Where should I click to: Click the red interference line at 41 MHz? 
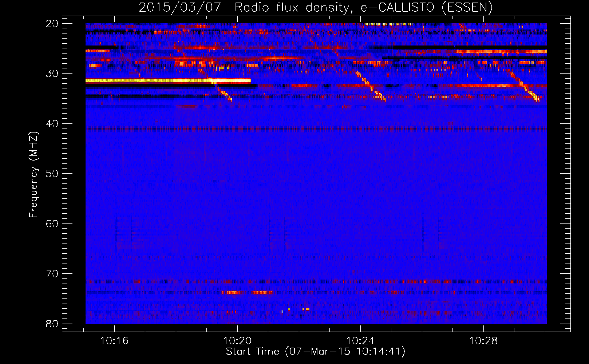pos(316,128)
